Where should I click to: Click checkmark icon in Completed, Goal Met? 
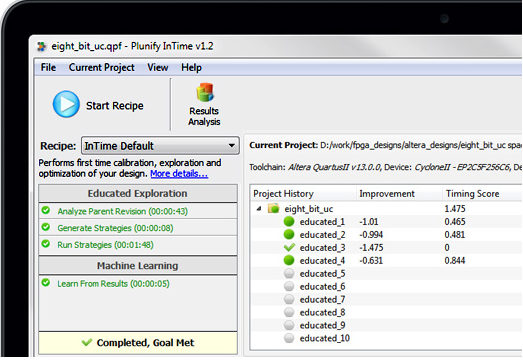[87, 342]
